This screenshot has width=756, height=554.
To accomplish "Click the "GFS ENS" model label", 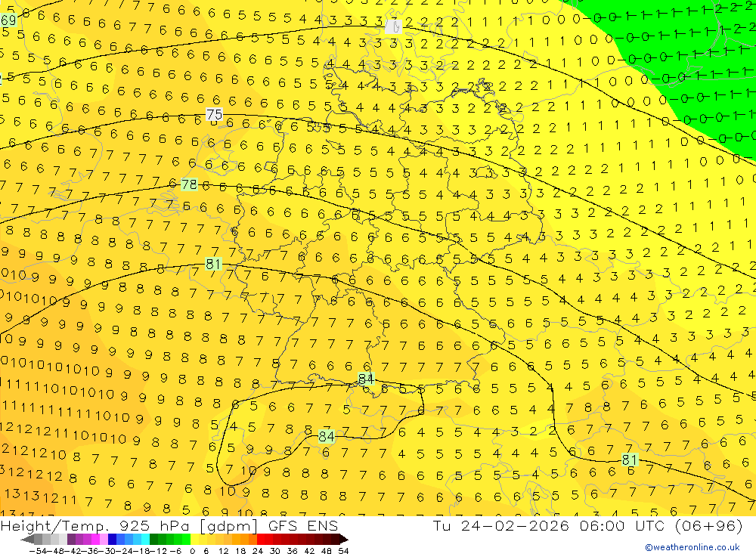I will (x=303, y=525).
